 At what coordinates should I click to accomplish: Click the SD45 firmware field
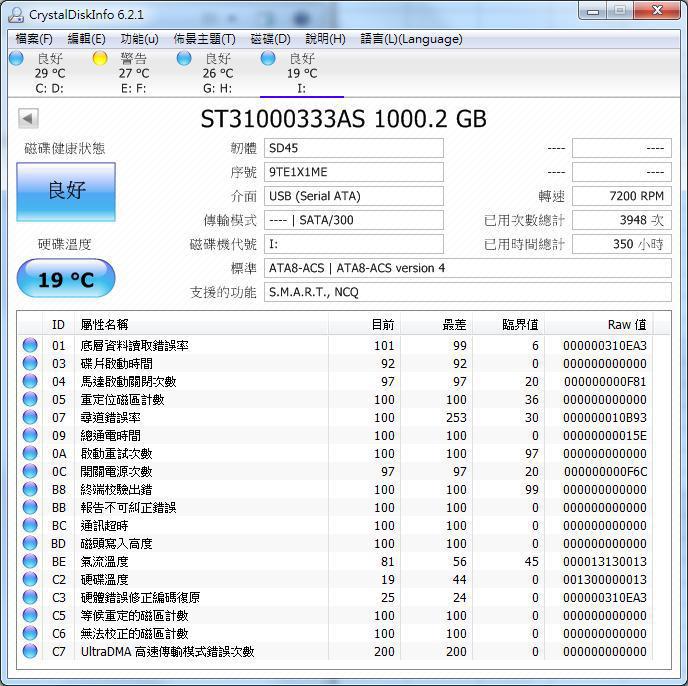tap(354, 148)
